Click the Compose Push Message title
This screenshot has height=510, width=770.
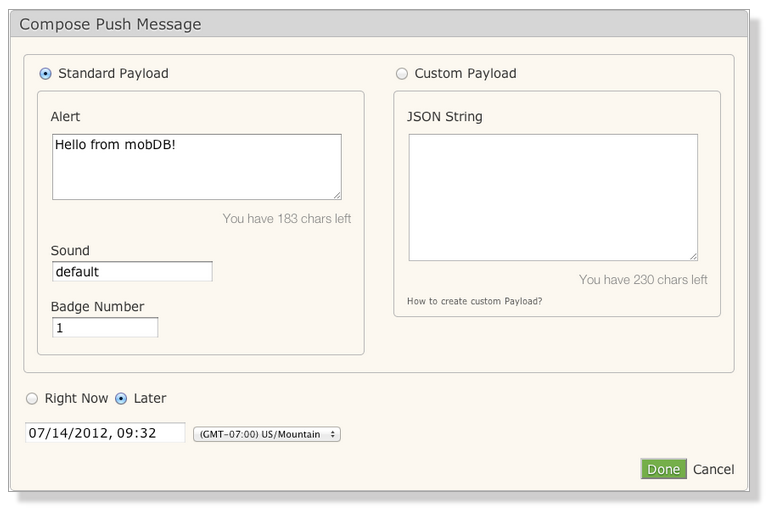coord(110,24)
